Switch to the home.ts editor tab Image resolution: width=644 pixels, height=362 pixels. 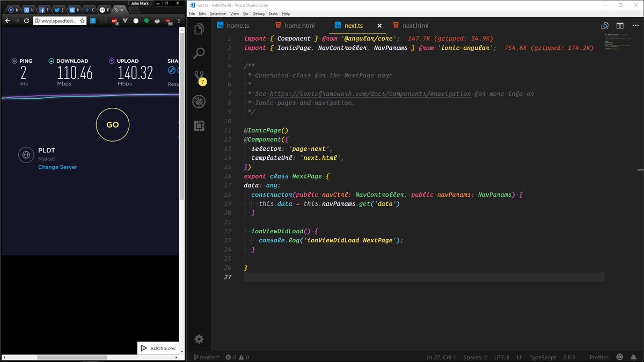(233, 26)
